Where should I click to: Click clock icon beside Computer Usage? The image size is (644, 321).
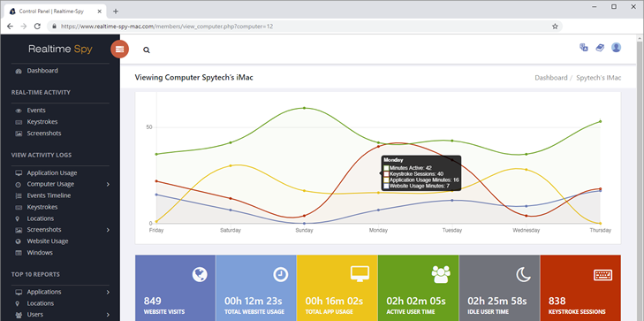[19, 185]
